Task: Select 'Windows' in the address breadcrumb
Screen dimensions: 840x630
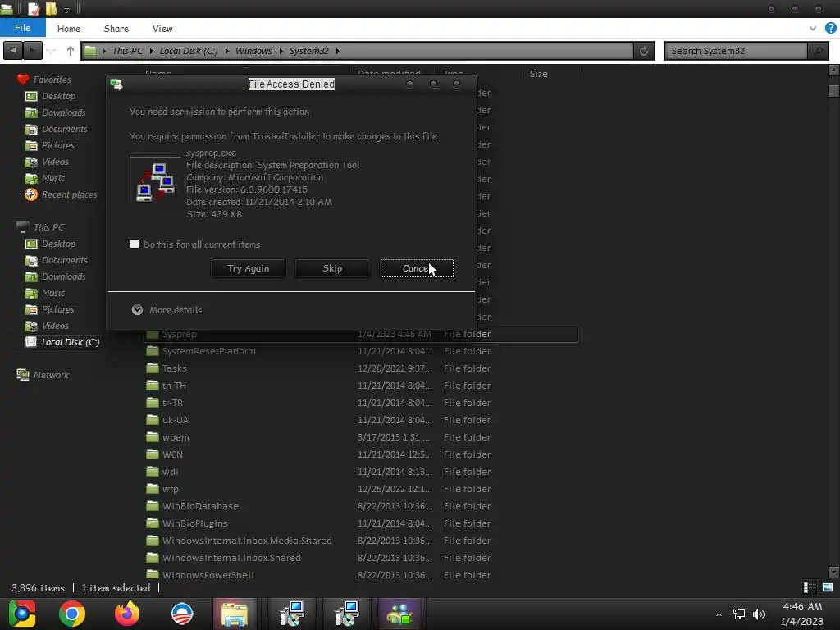Action: (253, 51)
